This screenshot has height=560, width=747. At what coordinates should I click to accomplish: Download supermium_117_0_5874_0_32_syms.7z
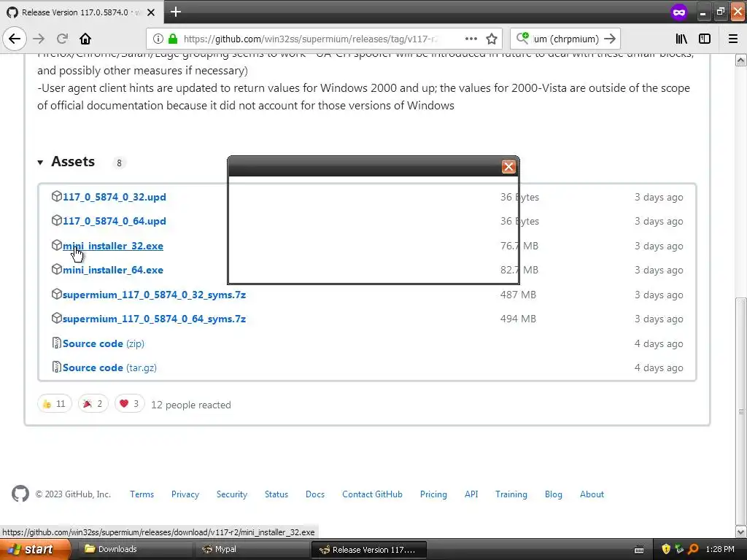pos(155,295)
